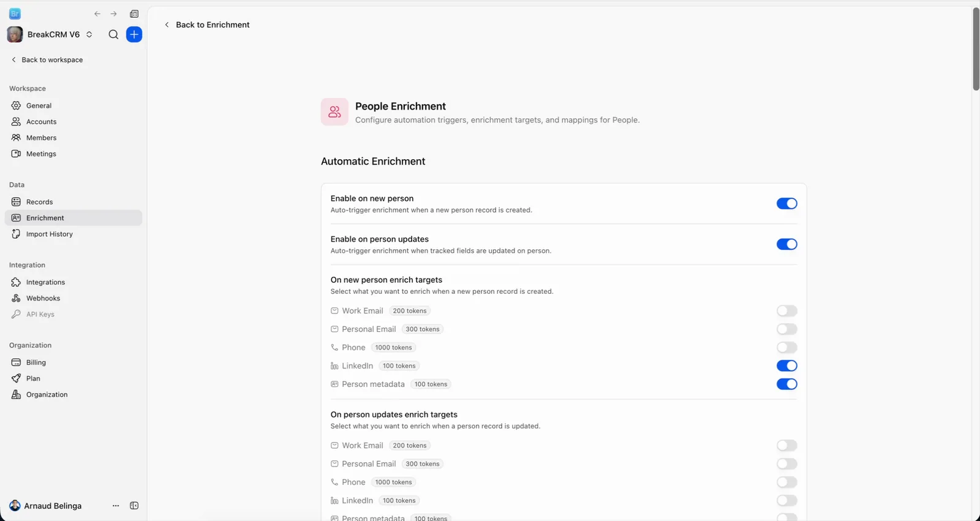The width and height of the screenshot is (980, 521).
Task: Open General settings
Action: point(73,105)
